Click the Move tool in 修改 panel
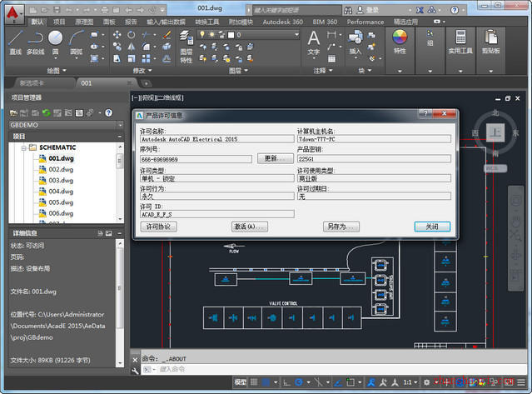Image resolution: width=532 pixels, height=394 pixels. (117, 35)
